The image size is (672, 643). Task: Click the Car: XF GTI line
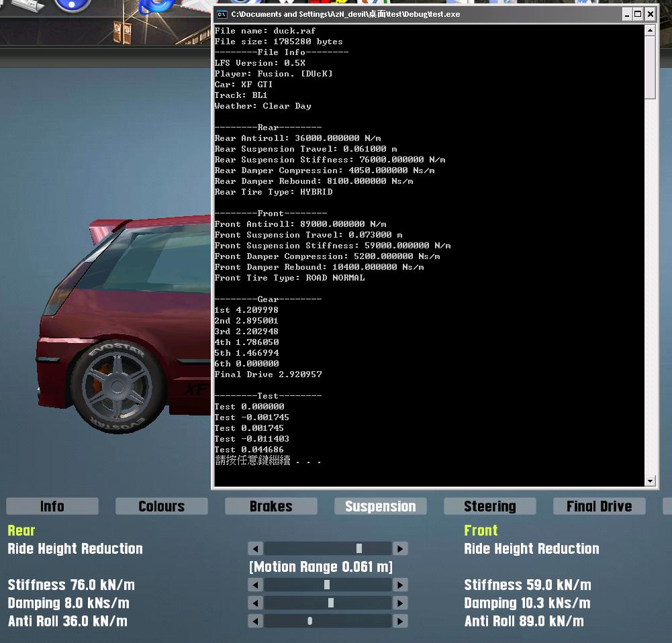(244, 85)
